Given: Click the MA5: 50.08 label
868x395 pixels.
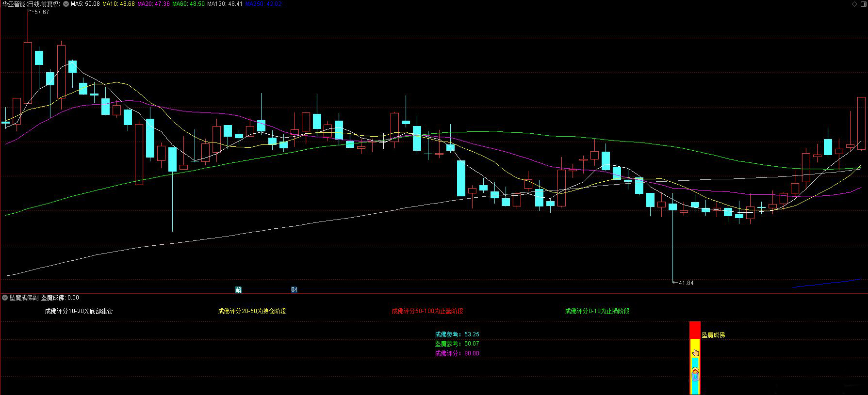Looking at the screenshot, I should point(85,4).
